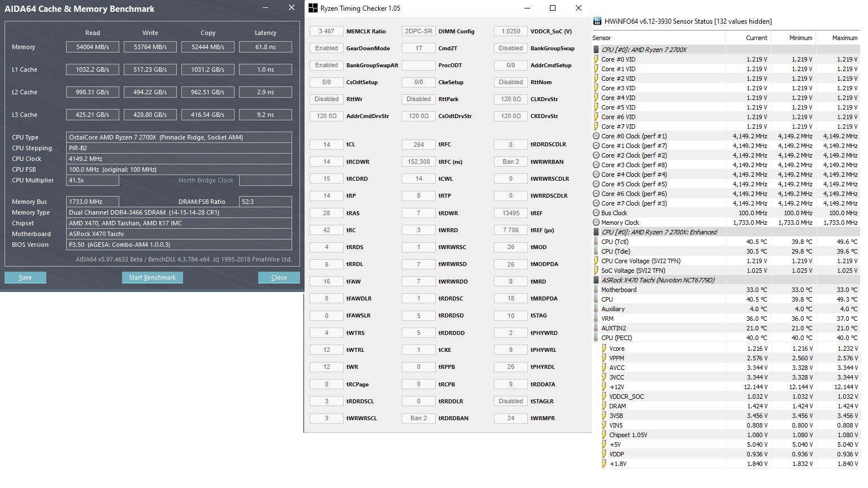Click the BIOS Version field in AIDA64
The height and width of the screenshot is (488, 868).
click(179, 245)
